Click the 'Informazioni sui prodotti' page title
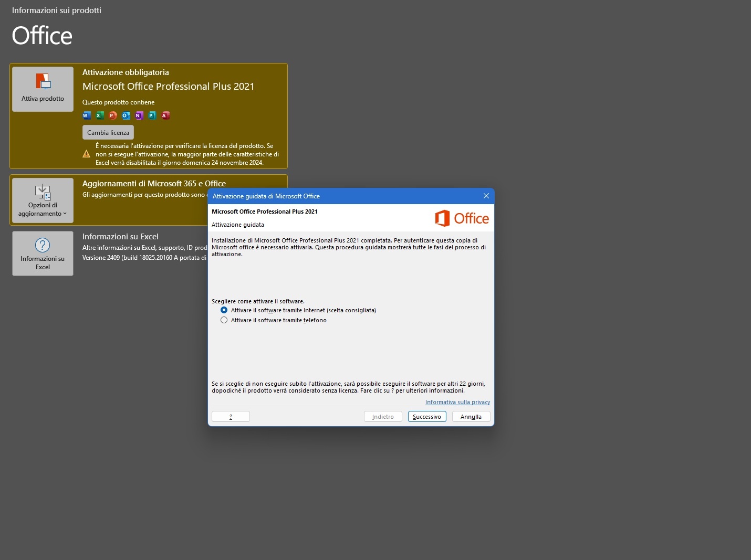751x560 pixels. click(57, 10)
